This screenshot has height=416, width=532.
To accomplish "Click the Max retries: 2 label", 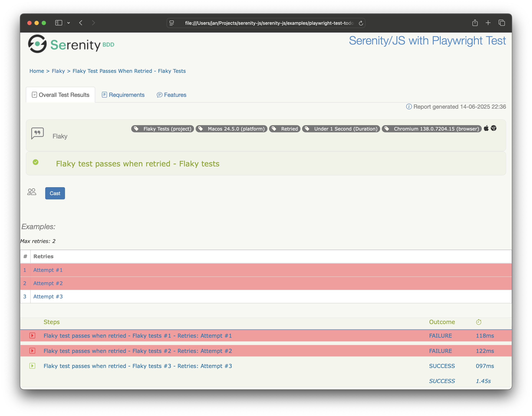I will [38, 241].
